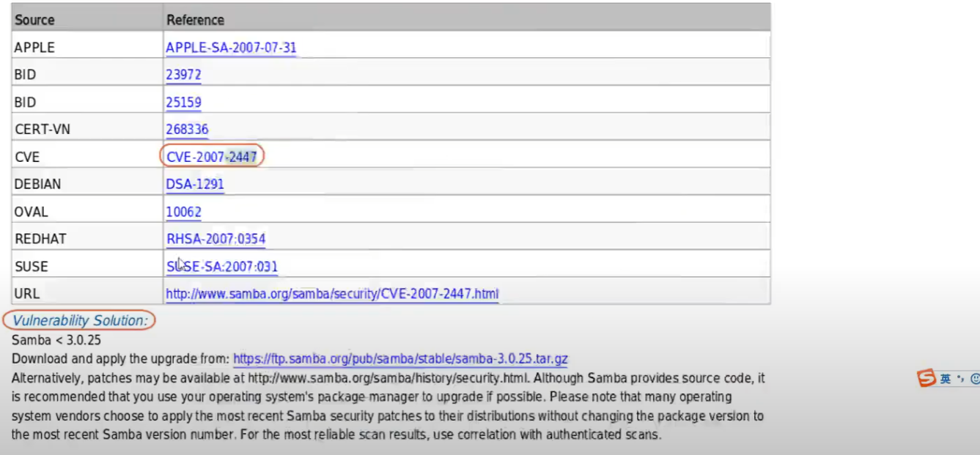Follow the CERT-VN 268336 link
Screen dimensions: 980x455
click(x=187, y=130)
